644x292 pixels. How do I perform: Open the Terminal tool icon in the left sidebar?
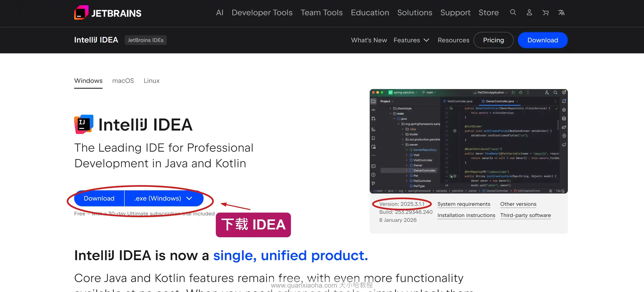pos(373,166)
